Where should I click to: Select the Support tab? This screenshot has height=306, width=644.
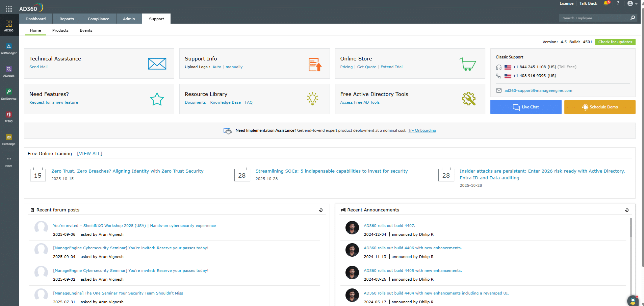point(156,19)
